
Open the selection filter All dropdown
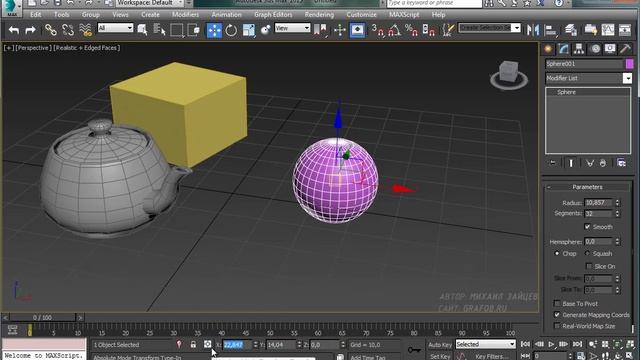(x=116, y=28)
